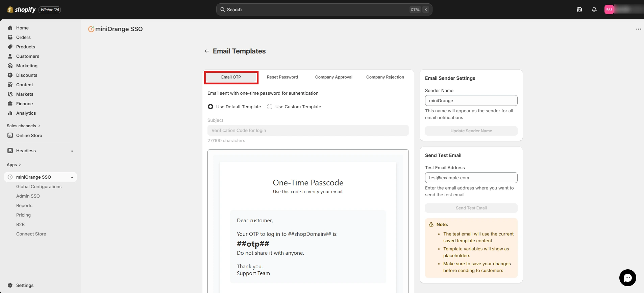644x293 pixels.
Task: Click the miniOrange logo in the app header
Action: [x=91, y=29]
